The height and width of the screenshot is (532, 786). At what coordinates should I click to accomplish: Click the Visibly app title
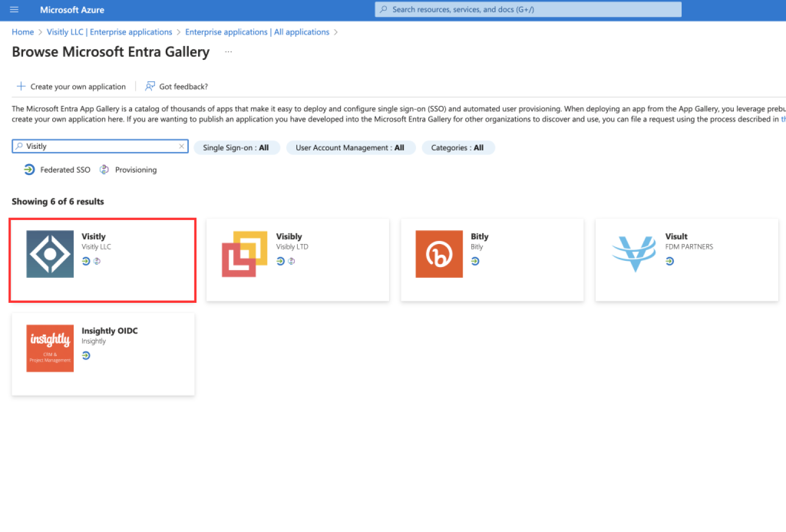point(289,236)
